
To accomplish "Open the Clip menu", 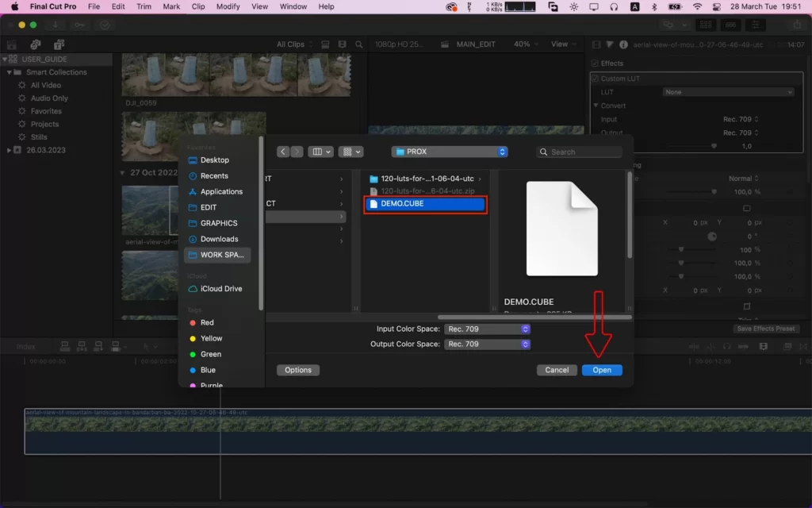I will tap(197, 6).
